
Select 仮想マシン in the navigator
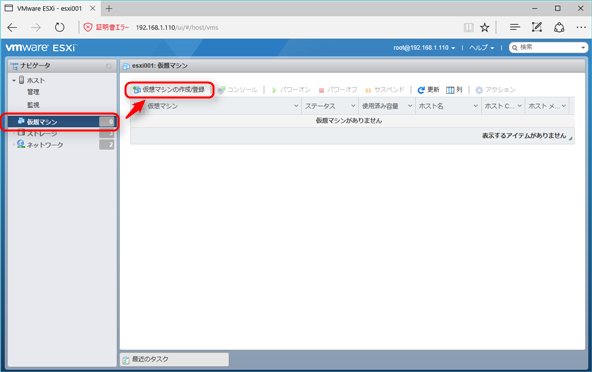(x=62, y=122)
